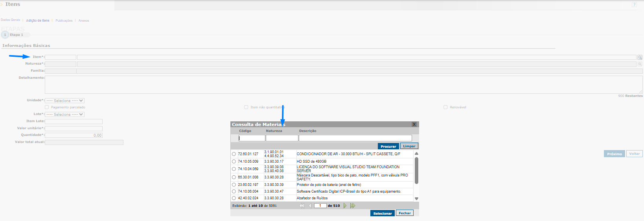Click the materials list scroll-down arrow
This screenshot has width=644, height=221.
416,199
